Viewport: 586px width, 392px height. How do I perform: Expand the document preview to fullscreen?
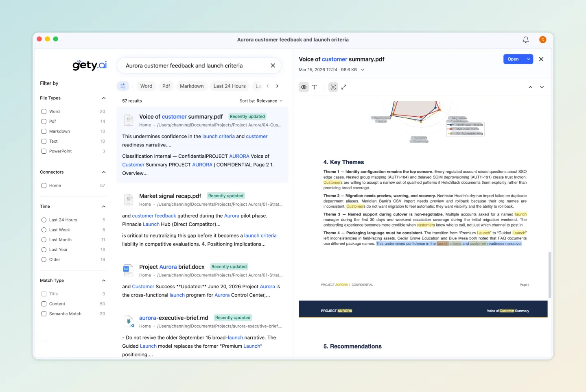point(344,87)
